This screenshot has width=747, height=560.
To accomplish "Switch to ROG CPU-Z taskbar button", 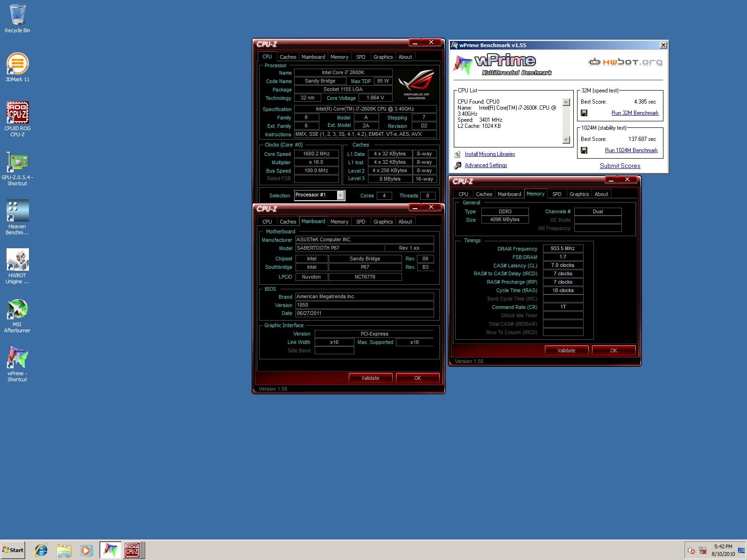I will click(133, 550).
